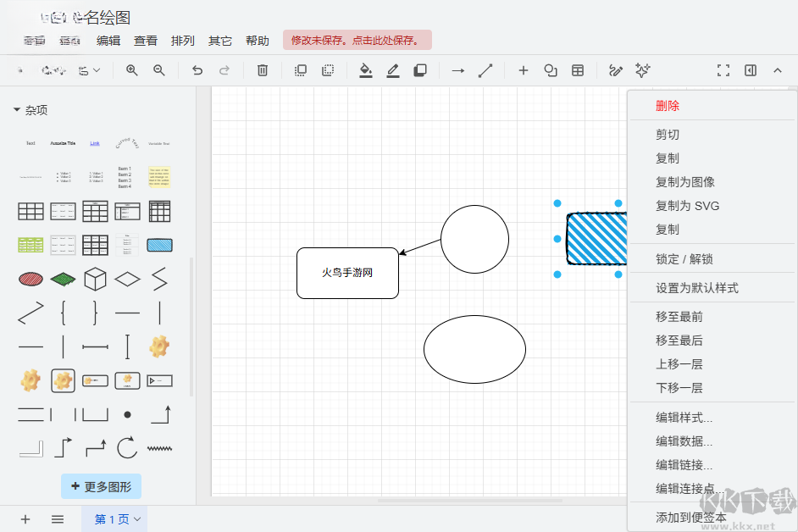This screenshot has width=798, height=532.
Task: Open the 编辑 menu
Action: point(108,41)
